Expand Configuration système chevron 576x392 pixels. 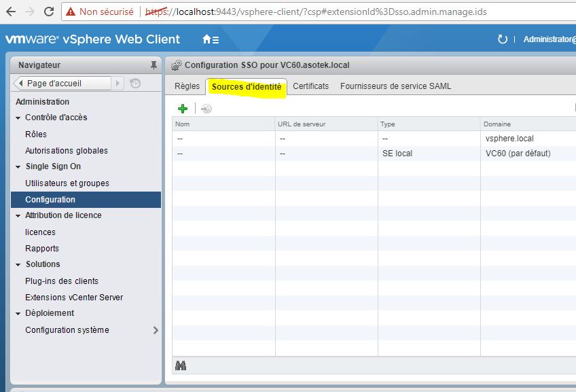tap(156, 330)
